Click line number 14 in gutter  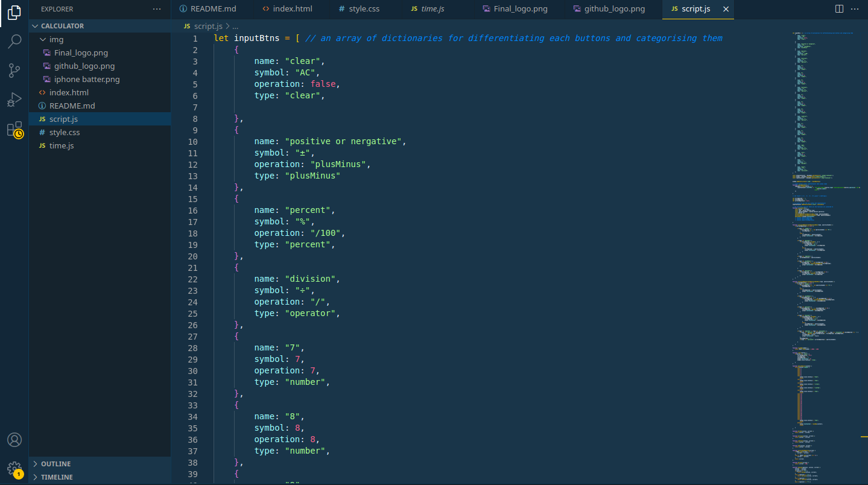(x=192, y=188)
